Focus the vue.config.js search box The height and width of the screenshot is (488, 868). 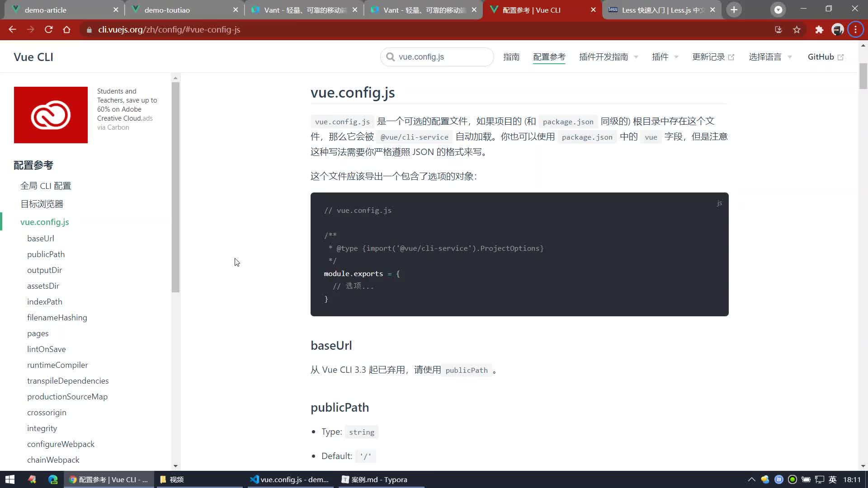click(x=437, y=57)
